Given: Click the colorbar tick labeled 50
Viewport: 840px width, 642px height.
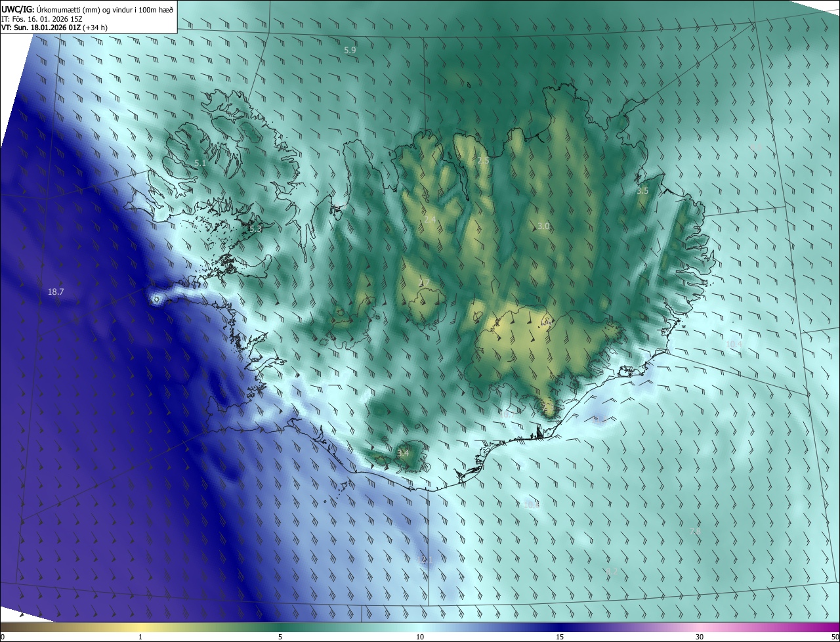Looking at the screenshot, I should 835,637.
